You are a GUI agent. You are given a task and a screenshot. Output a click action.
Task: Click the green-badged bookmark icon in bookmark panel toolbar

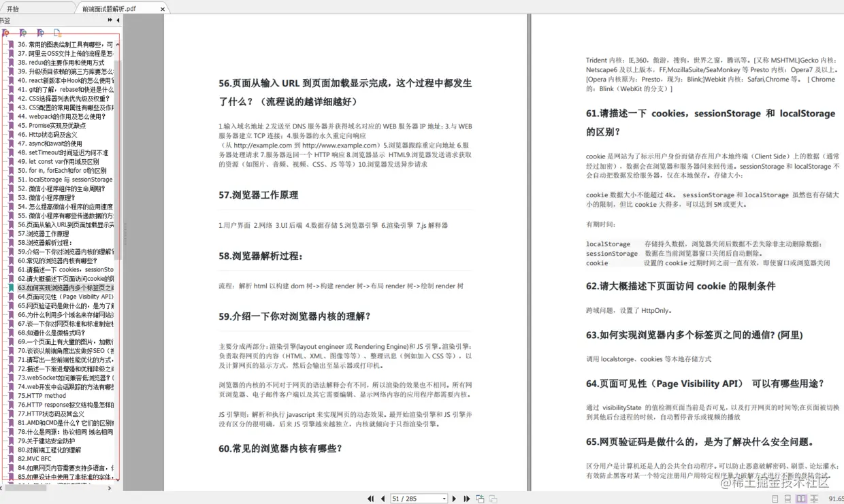coord(23,33)
